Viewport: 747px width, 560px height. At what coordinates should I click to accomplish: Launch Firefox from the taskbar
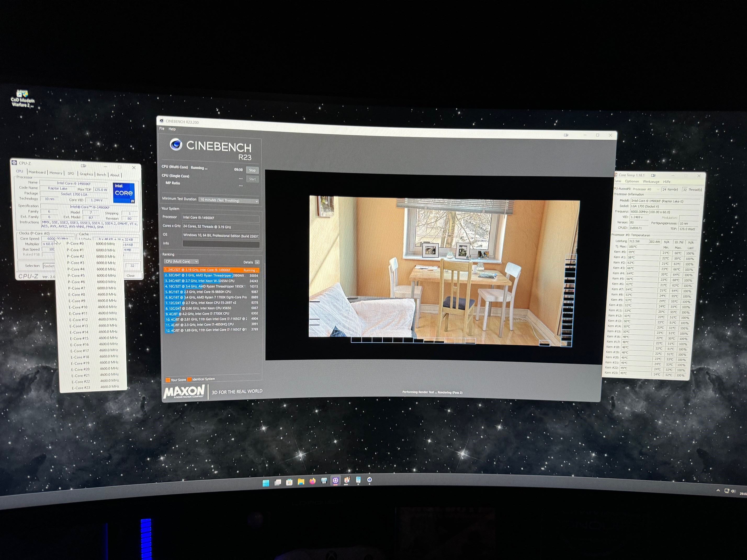click(312, 481)
